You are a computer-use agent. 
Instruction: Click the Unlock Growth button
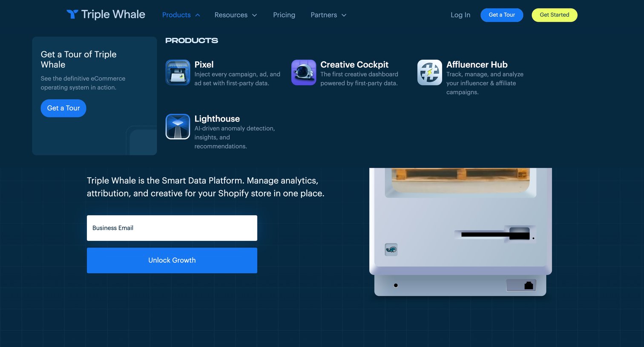pos(172,260)
